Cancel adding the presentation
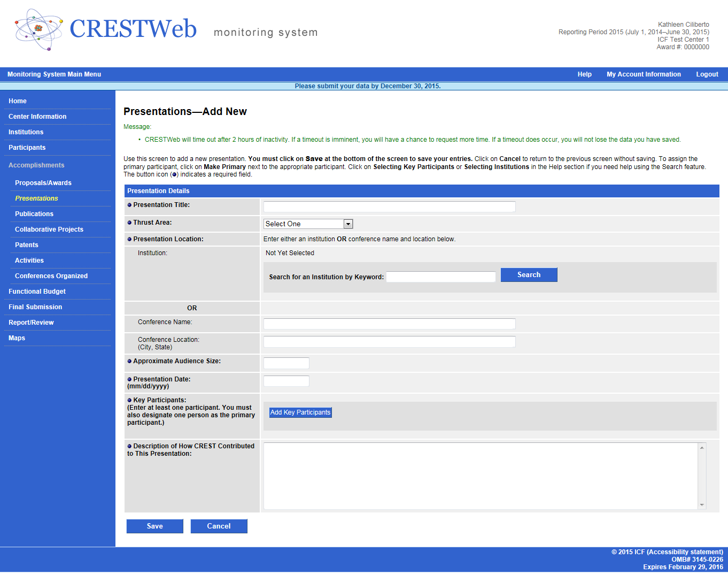Screen dimensions: 728x574 (219, 526)
